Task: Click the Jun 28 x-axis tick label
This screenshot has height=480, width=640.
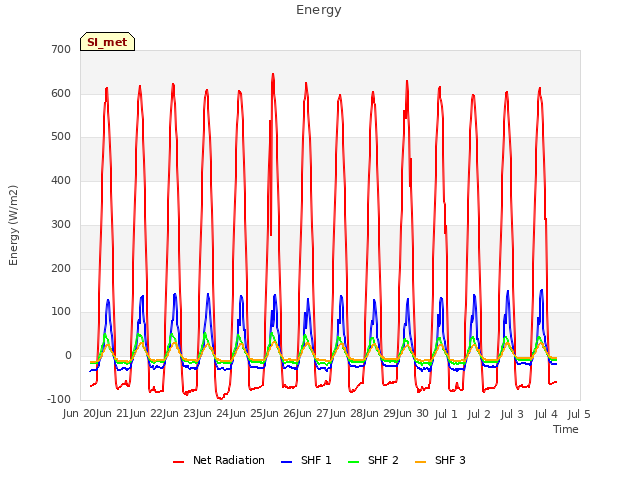Action: [x=347, y=414]
